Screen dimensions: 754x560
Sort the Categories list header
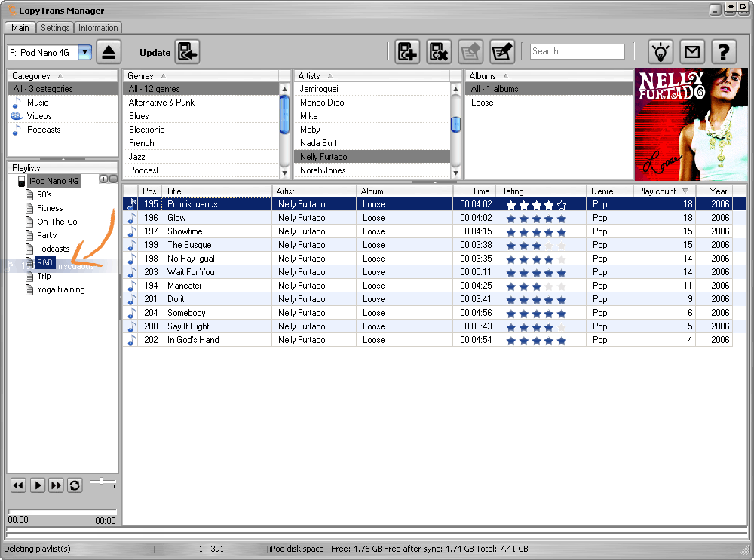tap(63, 76)
